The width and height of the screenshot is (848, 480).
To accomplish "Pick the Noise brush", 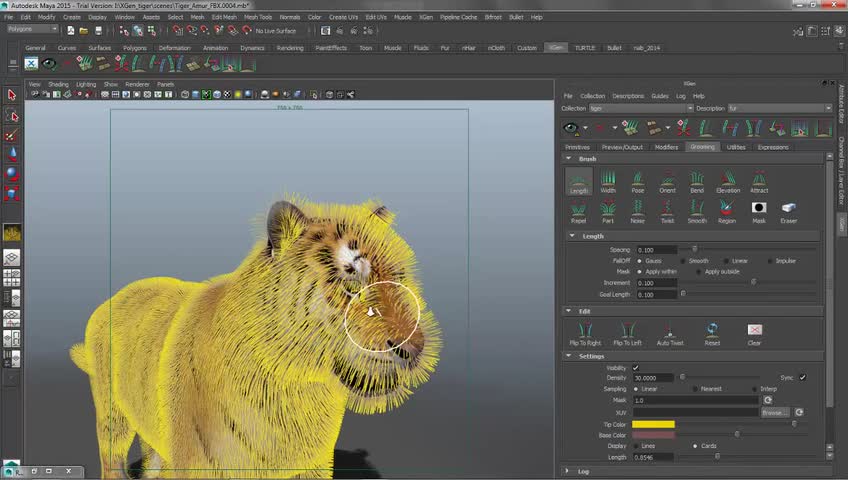I will (x=638, y=210).
